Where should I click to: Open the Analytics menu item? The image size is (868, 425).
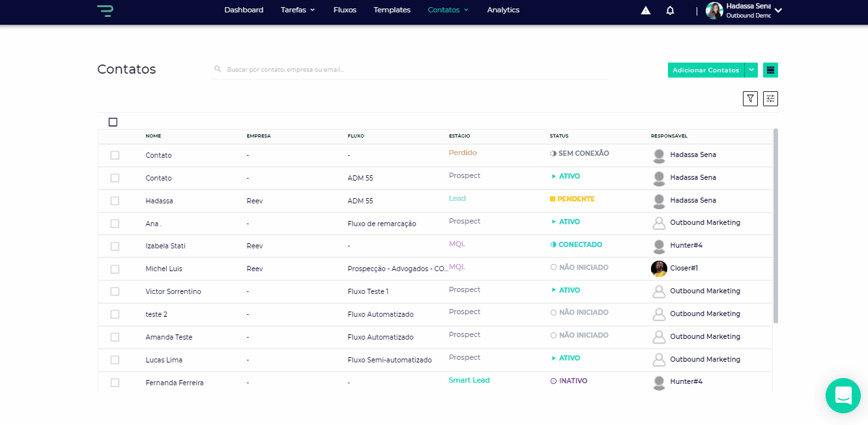(503, 10)
